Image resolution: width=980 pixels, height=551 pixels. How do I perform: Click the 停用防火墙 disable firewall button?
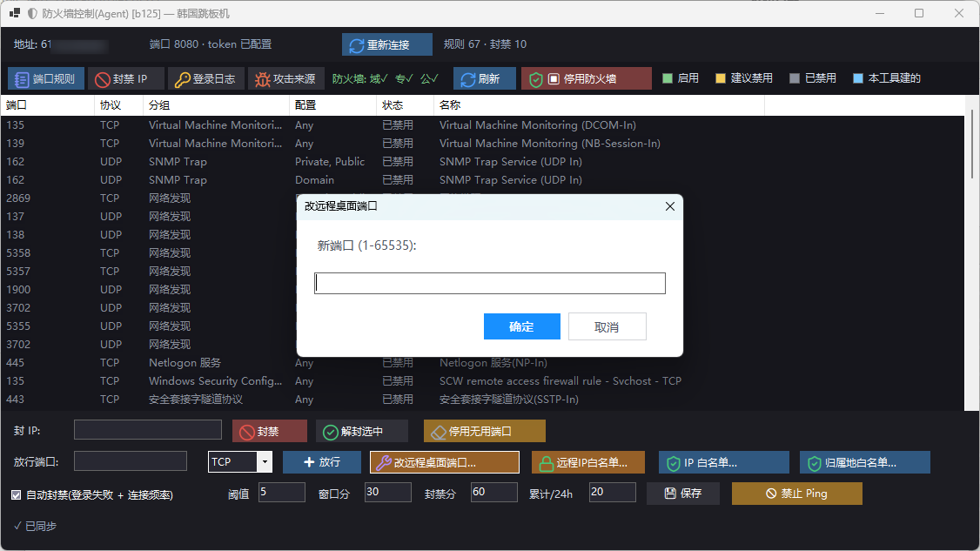click(x=587, y=79)
